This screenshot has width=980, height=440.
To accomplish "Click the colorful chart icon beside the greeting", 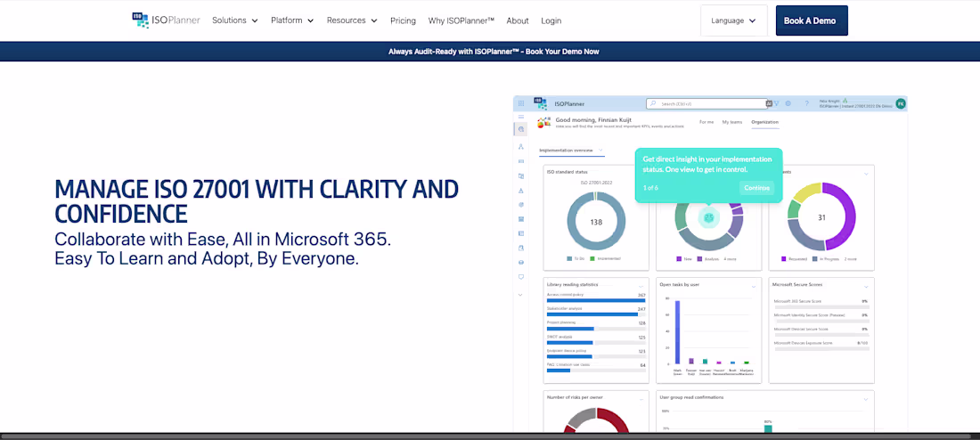I will click(544, 122).
